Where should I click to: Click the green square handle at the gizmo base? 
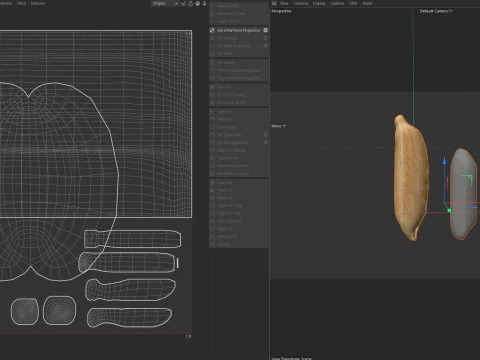[x=449, y=210]
